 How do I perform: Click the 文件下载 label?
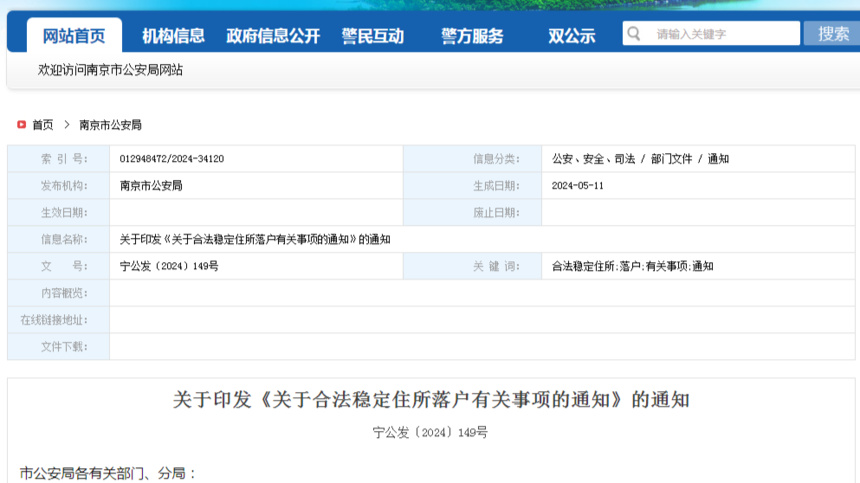click(64, 346)
